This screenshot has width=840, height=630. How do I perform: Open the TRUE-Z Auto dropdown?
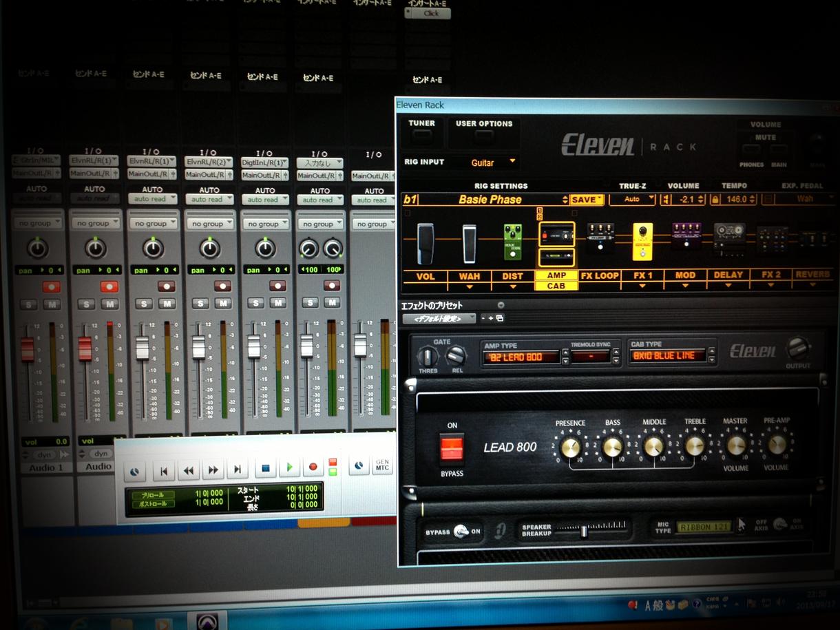[632, 200]
